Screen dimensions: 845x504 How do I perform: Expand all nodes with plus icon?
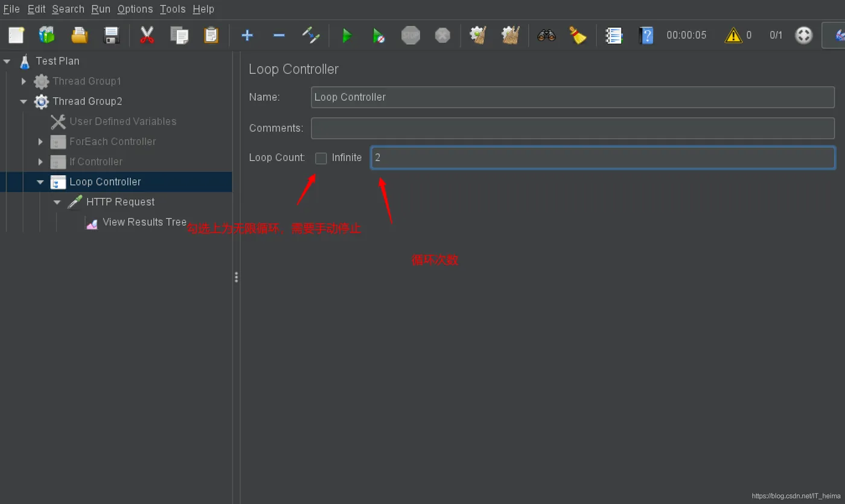point(247,35)
